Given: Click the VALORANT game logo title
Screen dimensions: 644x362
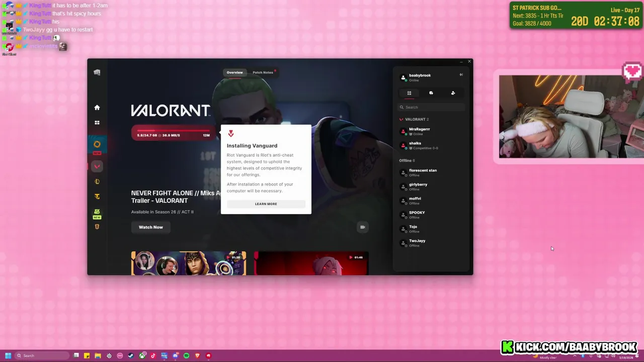Looking at the screenshot, I should point(171,111).
